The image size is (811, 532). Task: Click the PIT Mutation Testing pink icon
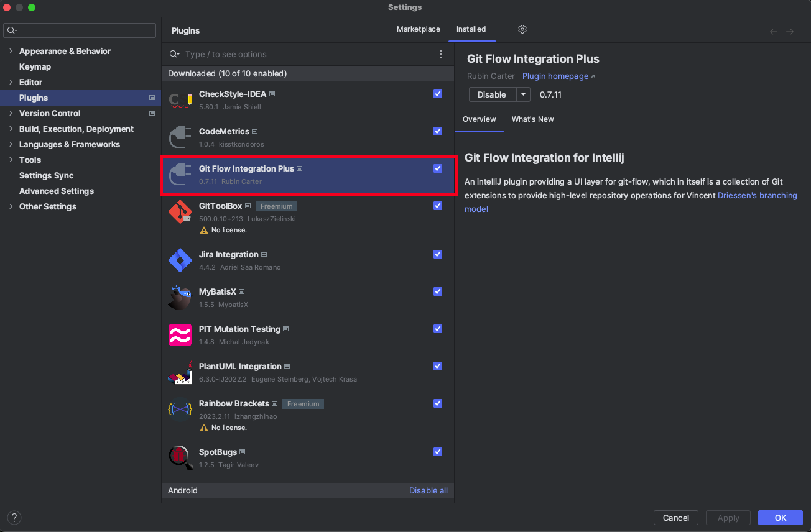(x=180, y=335)
